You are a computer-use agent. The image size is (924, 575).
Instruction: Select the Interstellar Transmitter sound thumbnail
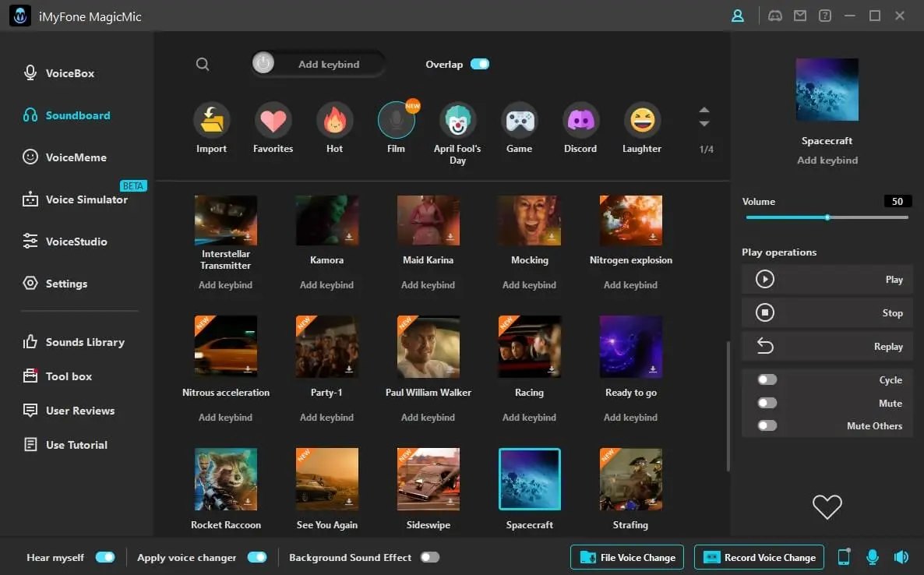click(226, 220)
